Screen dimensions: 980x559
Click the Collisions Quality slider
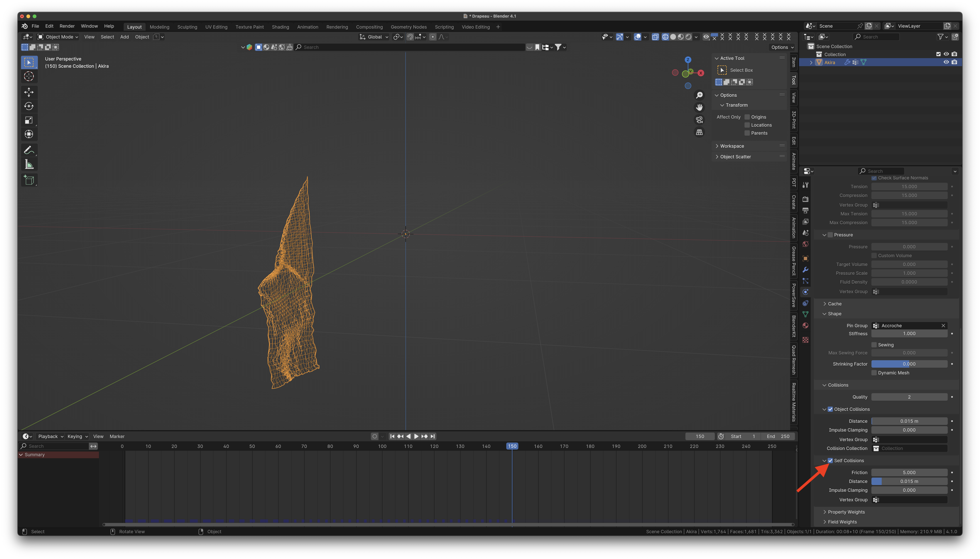[x=909, y=397]
